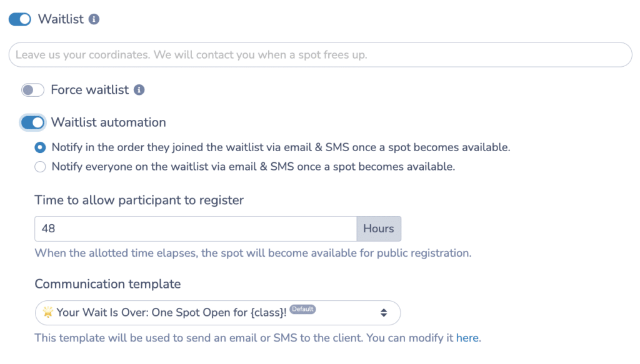Click the Waitlist toggle to switch states
Screen dimensions: 640x364
click(x=19, y=19)
